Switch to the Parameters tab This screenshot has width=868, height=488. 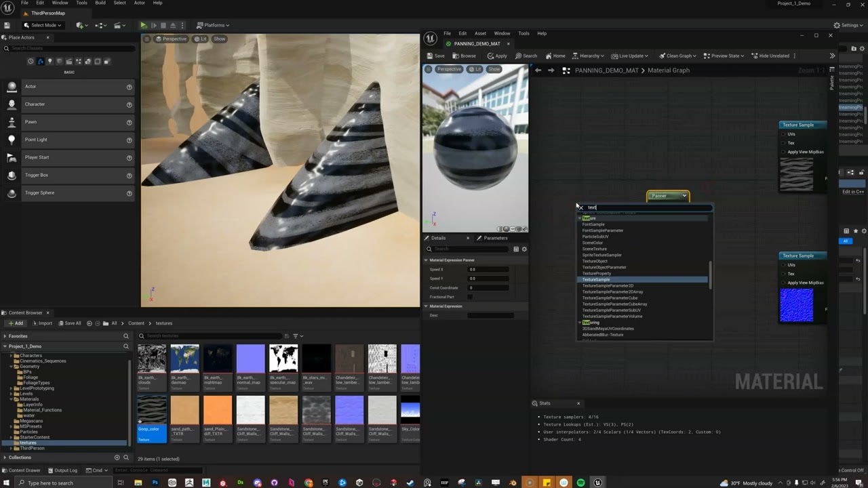[x=492, y=238]
